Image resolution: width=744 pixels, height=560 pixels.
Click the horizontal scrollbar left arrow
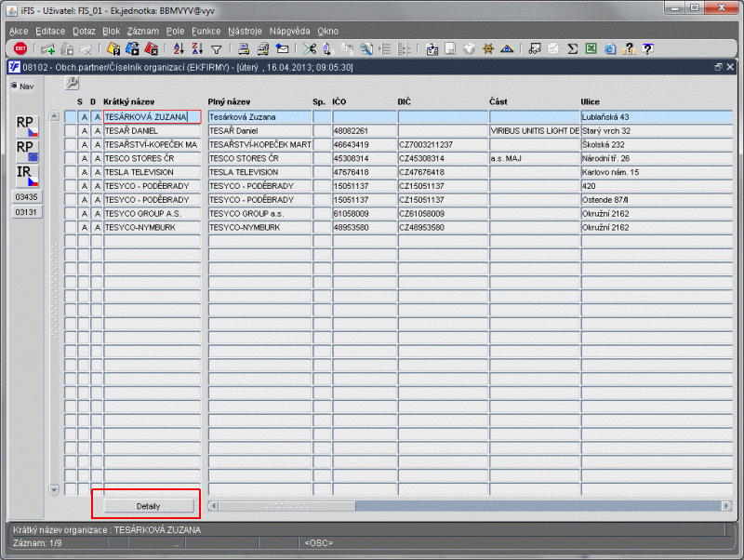(213, 506)
